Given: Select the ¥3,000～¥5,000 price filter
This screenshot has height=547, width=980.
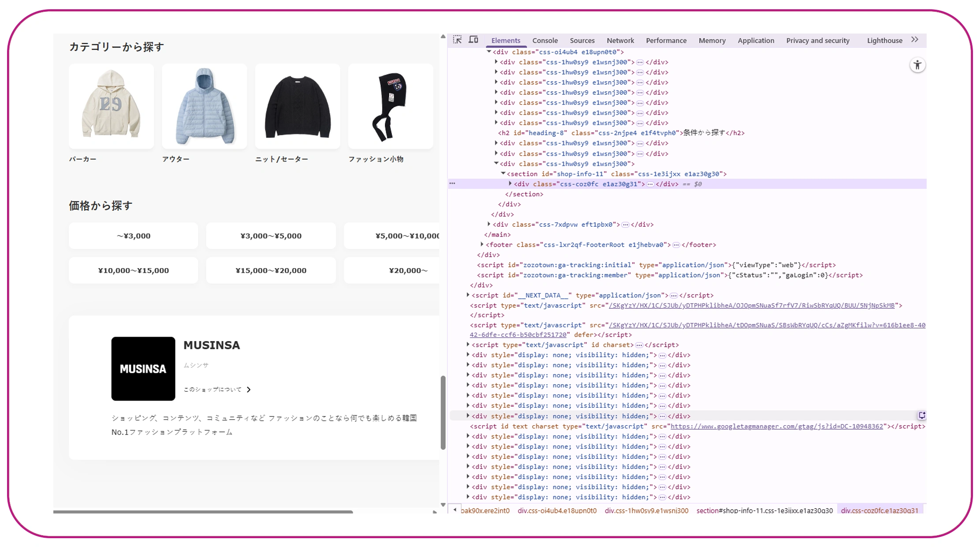Looking at the screenshot, I should 271,236.
